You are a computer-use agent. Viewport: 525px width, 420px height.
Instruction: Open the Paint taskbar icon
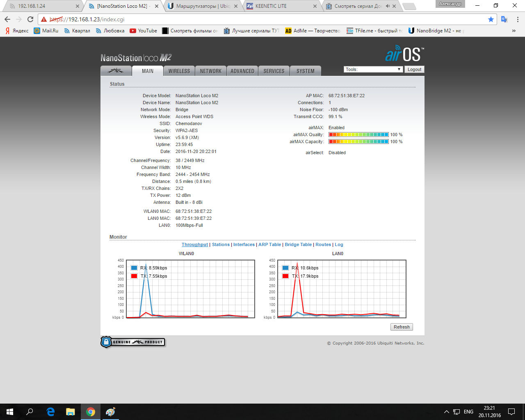coord(110,412)
